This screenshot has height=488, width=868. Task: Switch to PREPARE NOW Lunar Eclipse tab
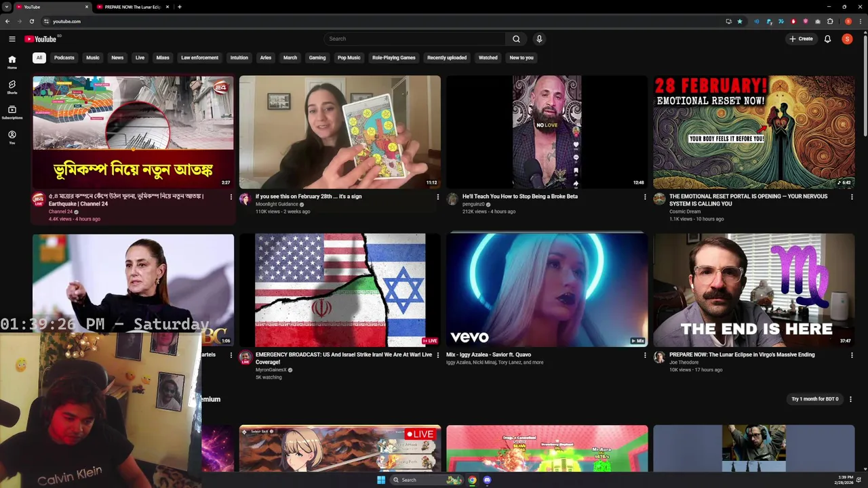[133, 7]
